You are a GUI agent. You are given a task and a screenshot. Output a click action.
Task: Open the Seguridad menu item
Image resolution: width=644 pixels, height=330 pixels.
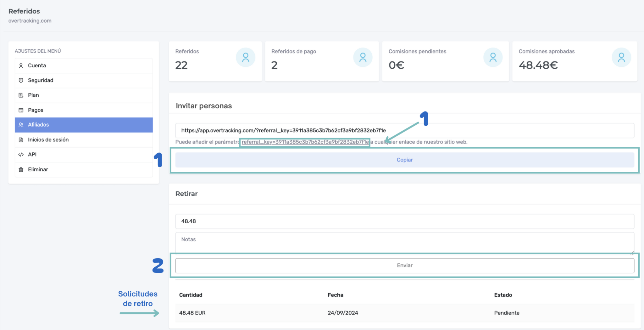84,80
